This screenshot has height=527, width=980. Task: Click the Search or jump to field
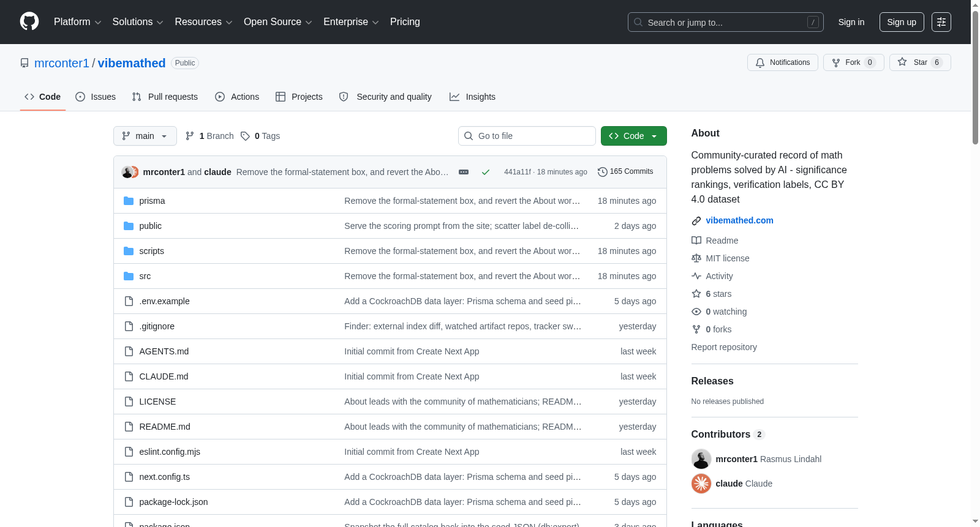(x=726, y=22)
